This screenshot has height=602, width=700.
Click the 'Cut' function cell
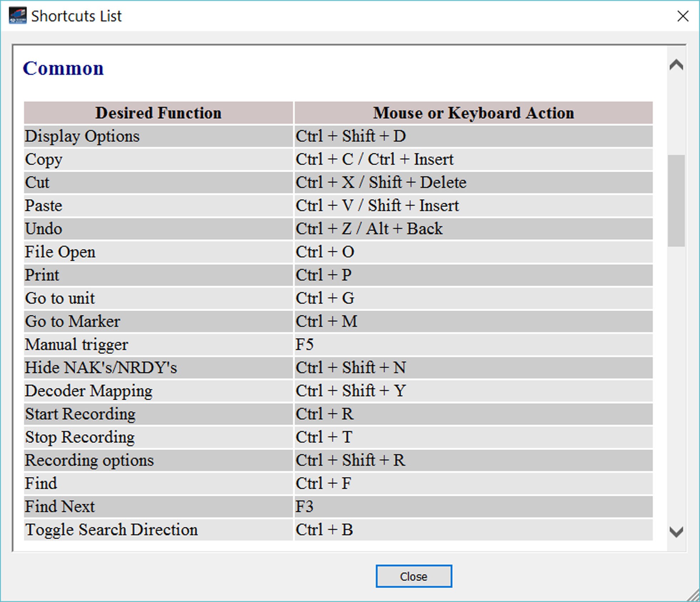159,182
